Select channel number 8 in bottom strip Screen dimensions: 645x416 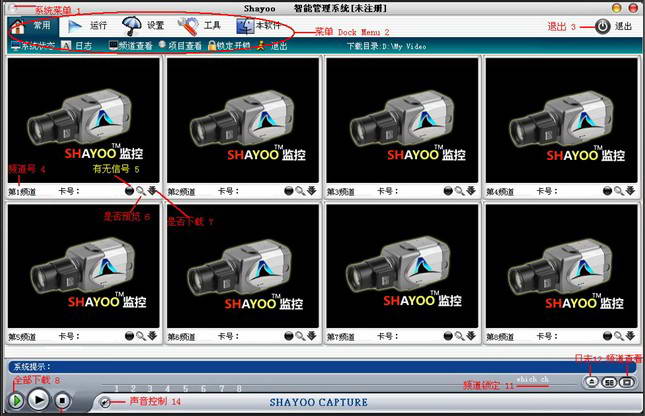tap(239, 388)
